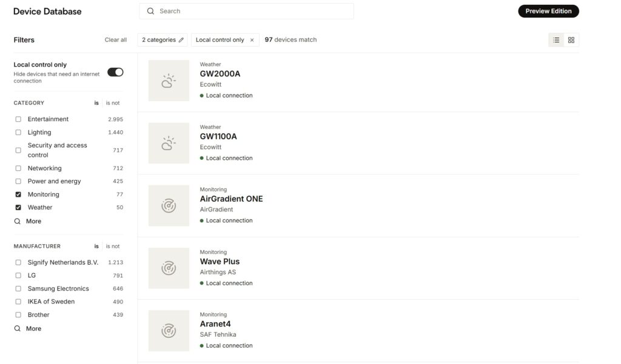Switch Category filter mode to is not

112,103
